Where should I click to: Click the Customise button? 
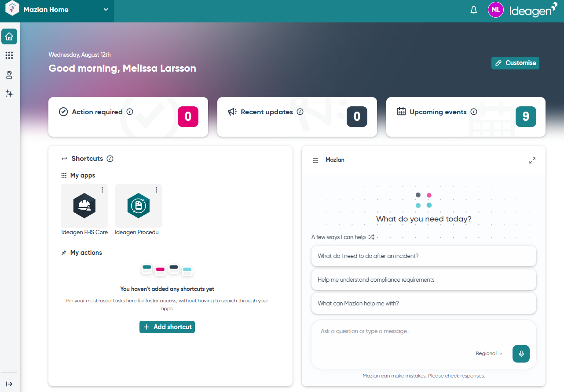(515, 63)
